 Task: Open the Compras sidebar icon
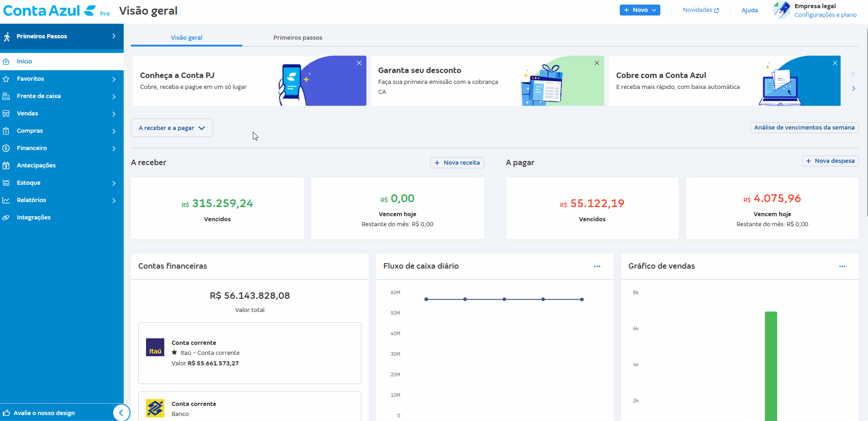[x=6, y=130]
